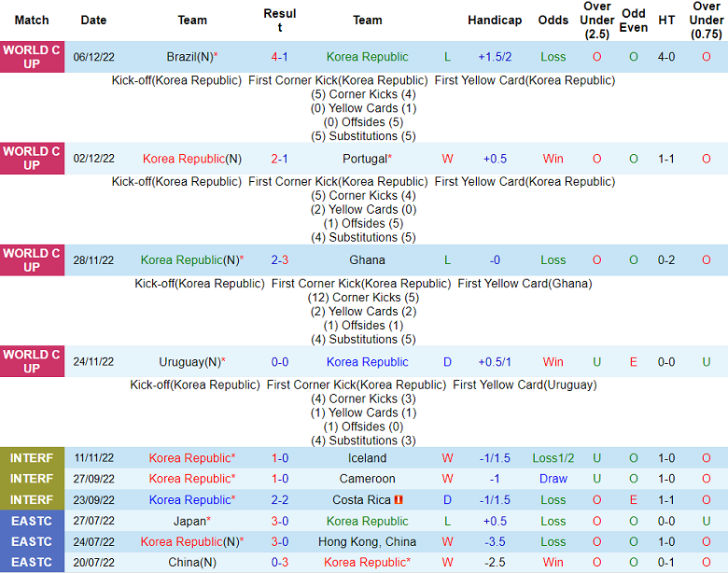Open the China(N) team link

tap(192, 563)
